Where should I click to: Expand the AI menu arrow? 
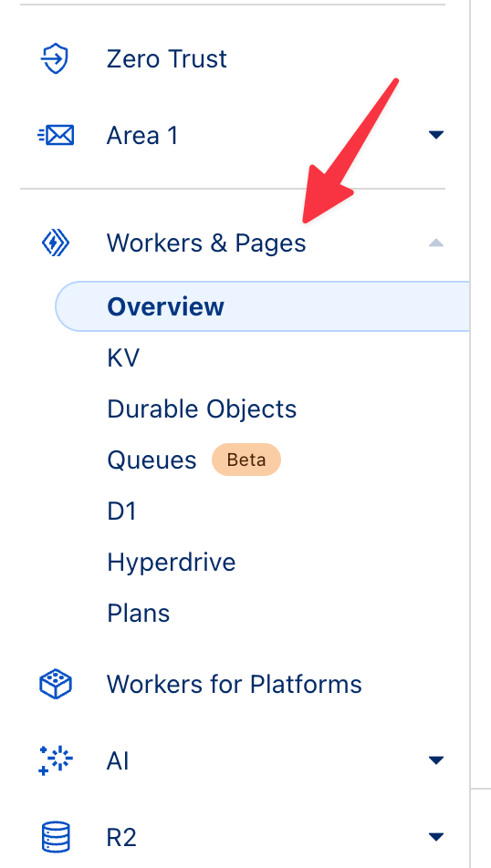tap(436, 760)
